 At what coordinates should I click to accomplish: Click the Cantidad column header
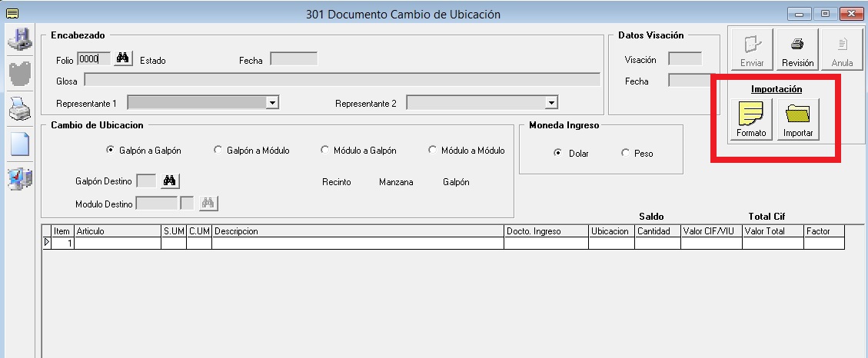click(x=657, y=231)
